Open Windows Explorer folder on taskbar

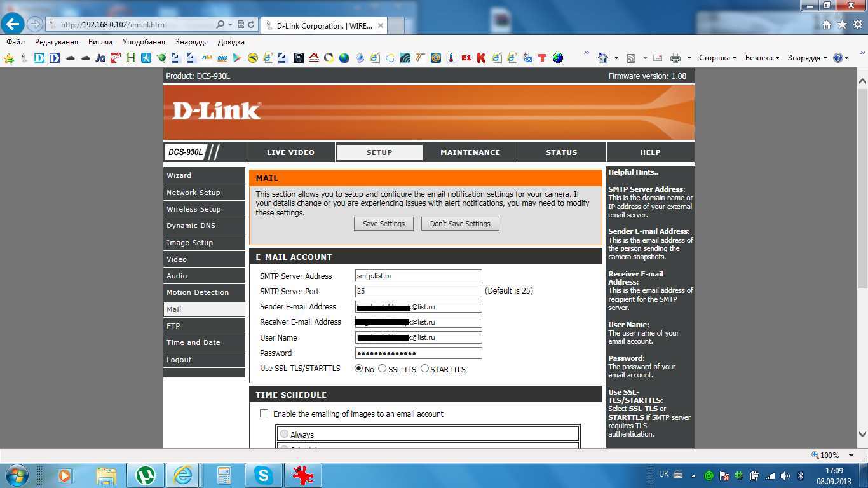click(x=106, y=475)
